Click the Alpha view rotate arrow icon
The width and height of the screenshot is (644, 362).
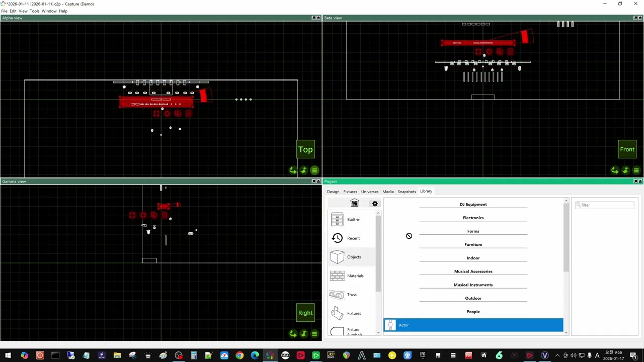pyautogui.click(x=293, y=170)
